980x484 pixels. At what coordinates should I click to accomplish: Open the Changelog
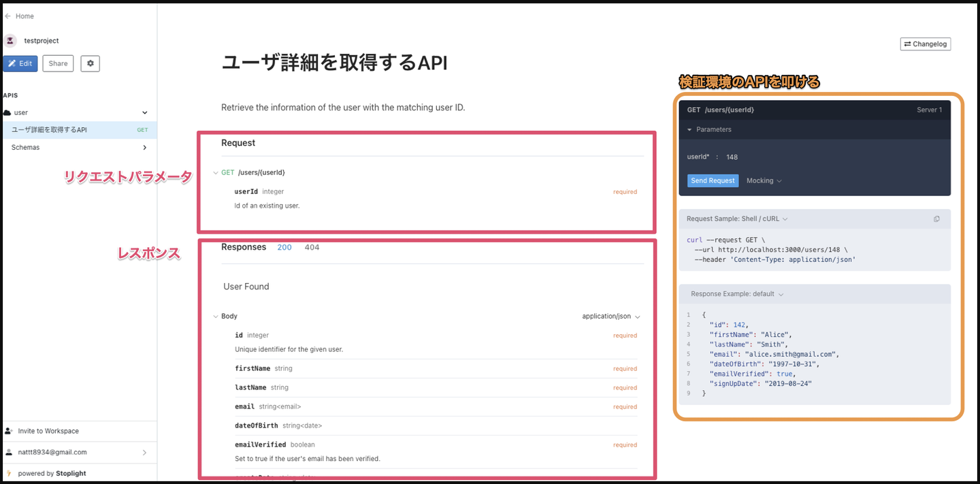[925, 44]
